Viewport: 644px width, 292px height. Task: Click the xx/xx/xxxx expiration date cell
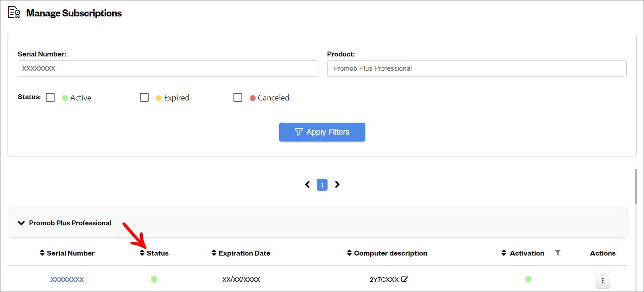point(241,279)
